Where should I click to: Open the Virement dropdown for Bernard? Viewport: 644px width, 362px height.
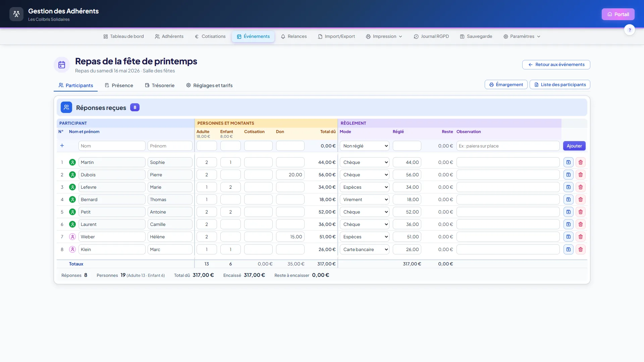pos(364,199)
